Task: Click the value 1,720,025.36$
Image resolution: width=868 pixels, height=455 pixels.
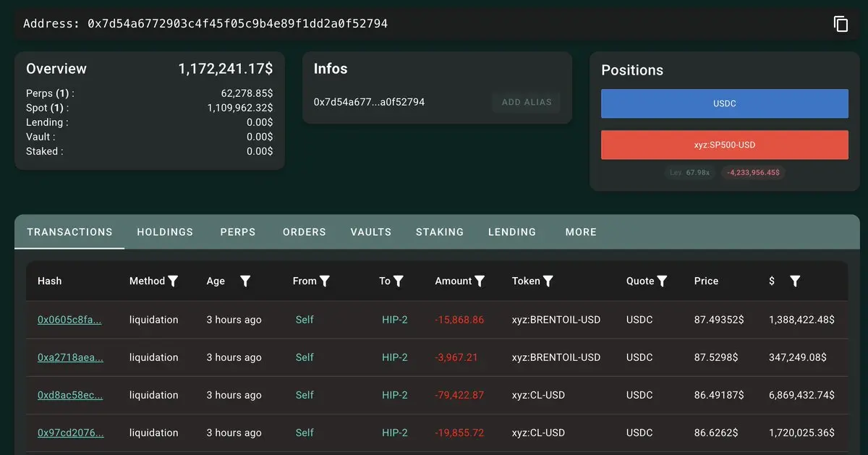Action: coord(802,433)
